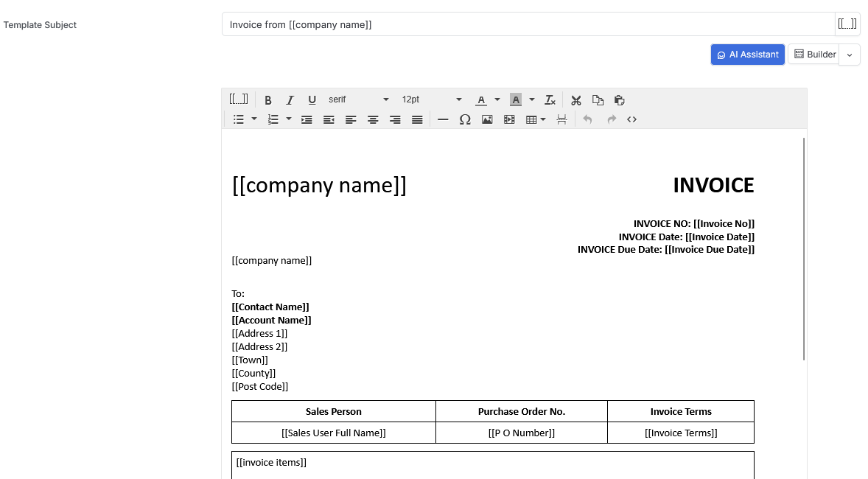Toggle underline formatting
Viewport: 868px width, 479px height.
click(x=312, y=100)
